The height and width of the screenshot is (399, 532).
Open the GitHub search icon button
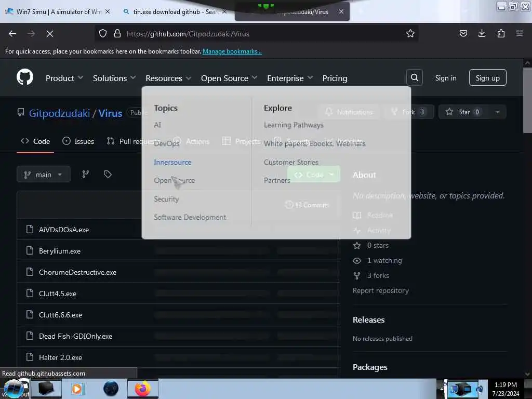[x=414, y=77]
